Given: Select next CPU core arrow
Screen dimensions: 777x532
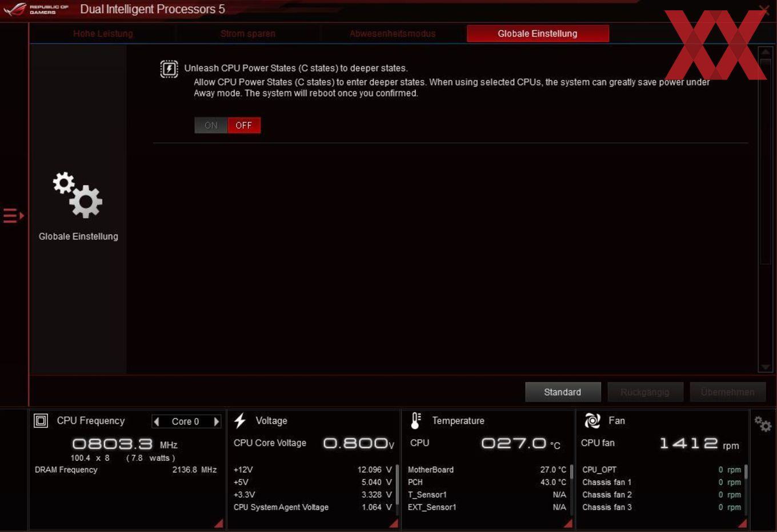Looking at the screenshot, I should click(216, 421).
